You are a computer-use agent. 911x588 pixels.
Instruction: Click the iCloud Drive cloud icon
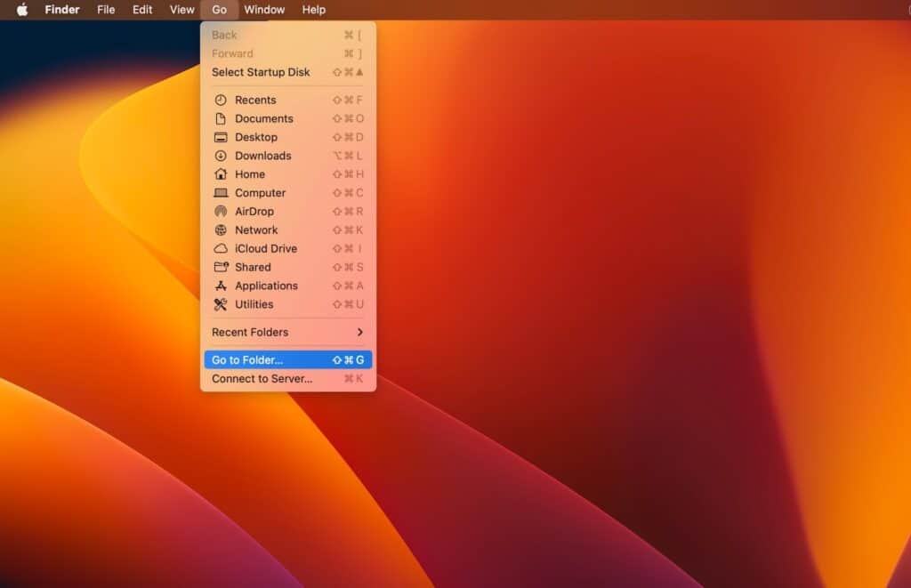point(221,249)
